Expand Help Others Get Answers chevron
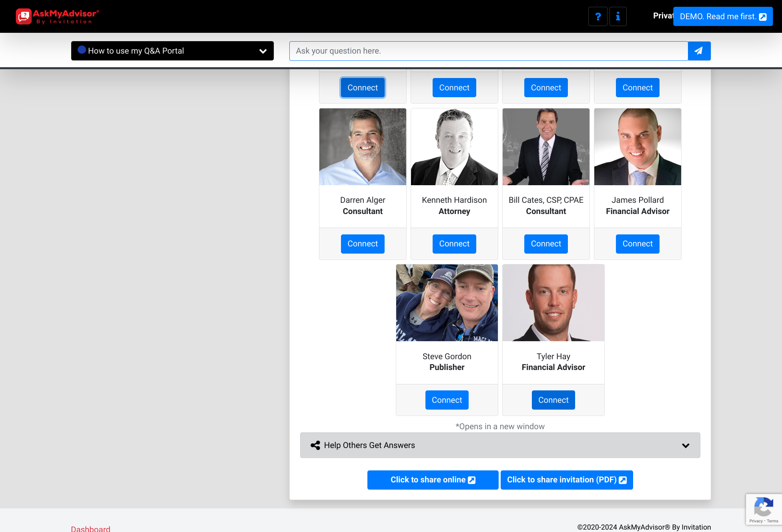This screenshot has width=782, height=532. point(686,445)
